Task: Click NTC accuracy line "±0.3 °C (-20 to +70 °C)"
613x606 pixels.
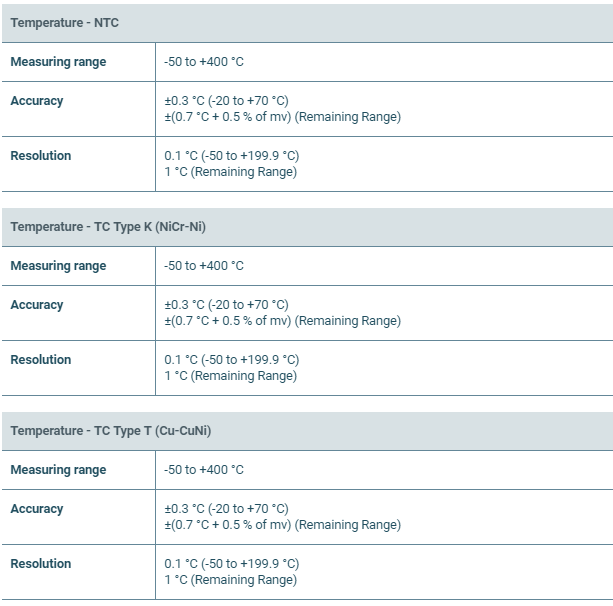Action: [226, 101]
